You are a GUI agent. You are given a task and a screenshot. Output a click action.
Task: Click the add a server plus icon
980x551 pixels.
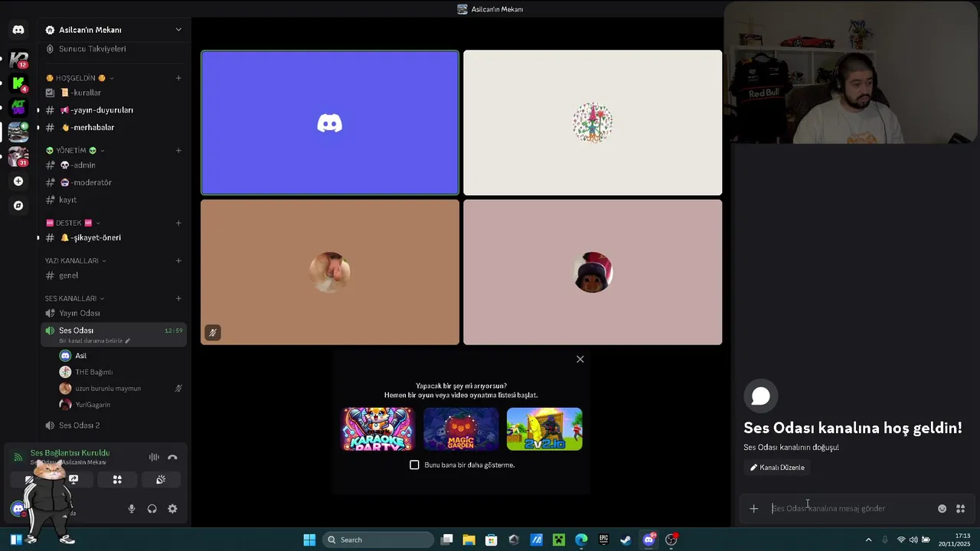click(18, 181)
